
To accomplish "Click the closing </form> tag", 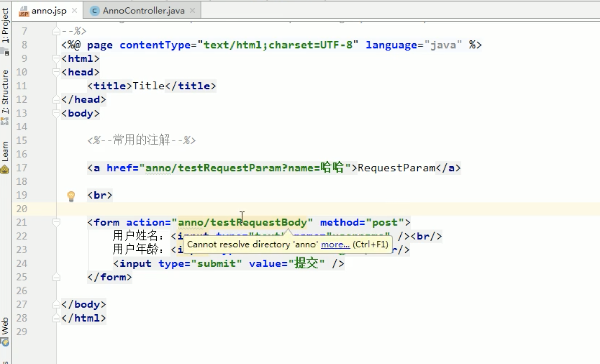I will [x=110, y=277].
